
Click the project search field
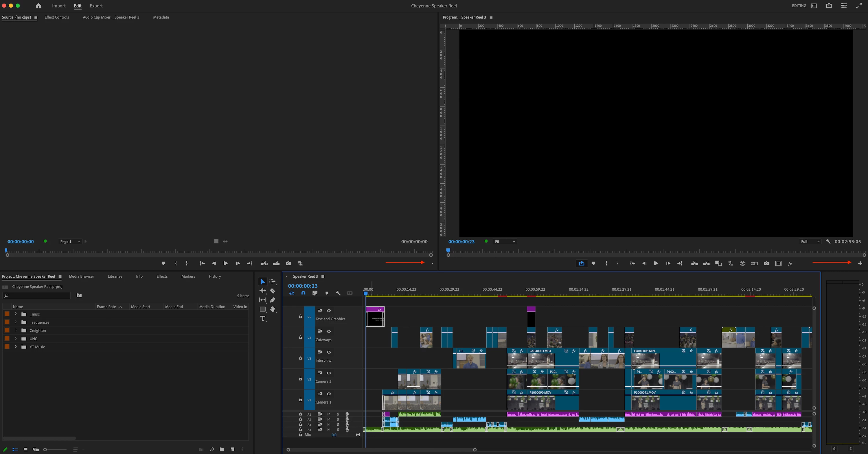click(x=37, y=295)
